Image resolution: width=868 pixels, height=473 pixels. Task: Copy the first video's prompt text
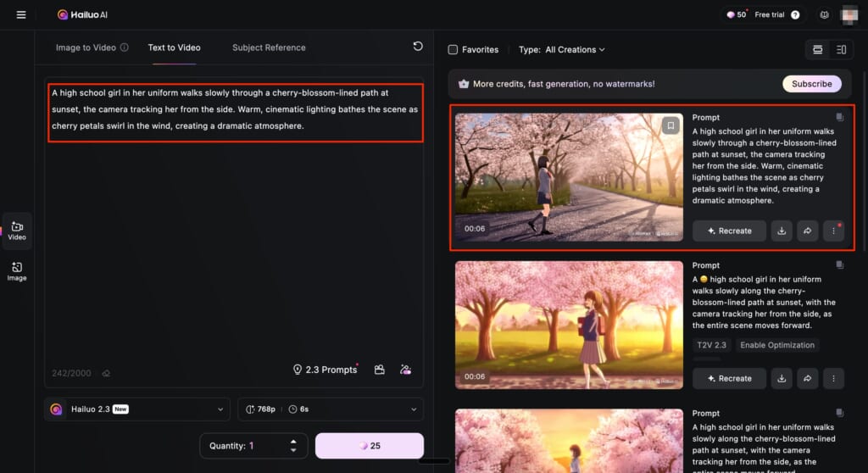click(x=838, y=118)
